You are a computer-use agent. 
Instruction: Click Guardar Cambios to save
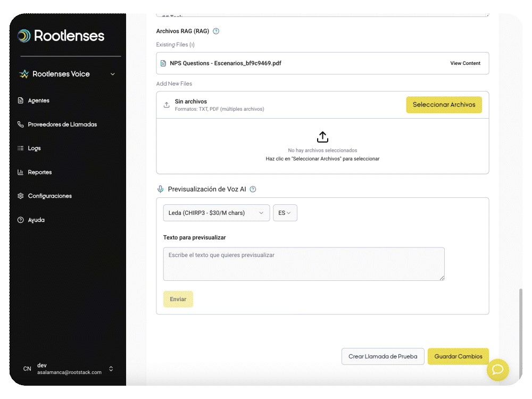[458, 356]
